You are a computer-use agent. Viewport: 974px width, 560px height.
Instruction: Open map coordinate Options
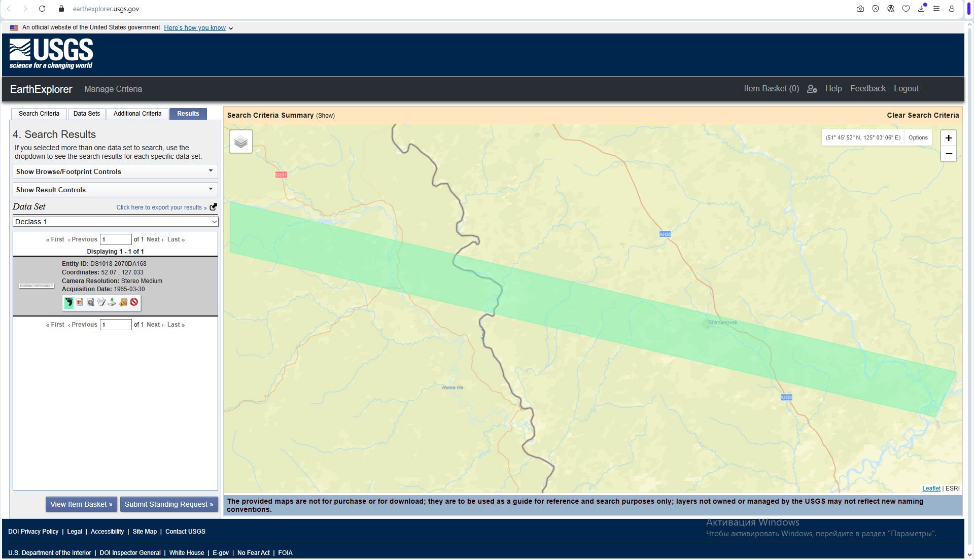pos(918,137)
